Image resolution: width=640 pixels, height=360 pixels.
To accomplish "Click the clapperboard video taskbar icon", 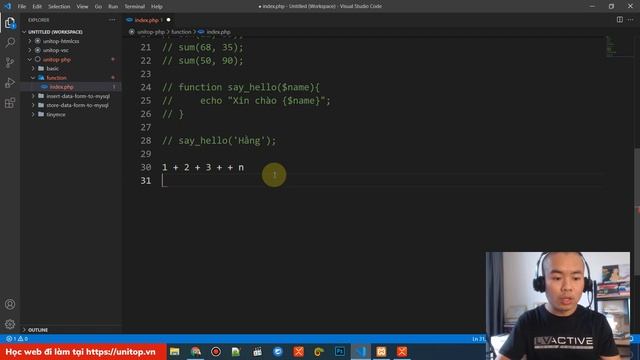I will tap(257, 351).
